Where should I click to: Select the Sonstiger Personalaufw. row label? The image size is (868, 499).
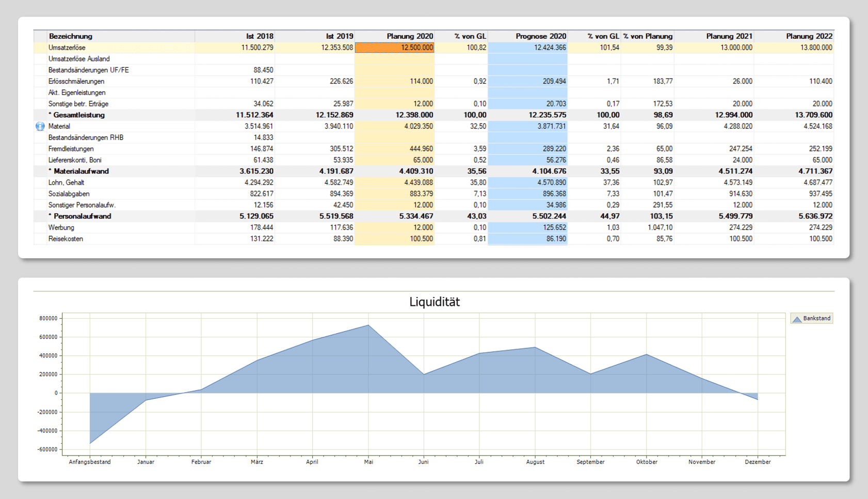[x=82, y=205]
